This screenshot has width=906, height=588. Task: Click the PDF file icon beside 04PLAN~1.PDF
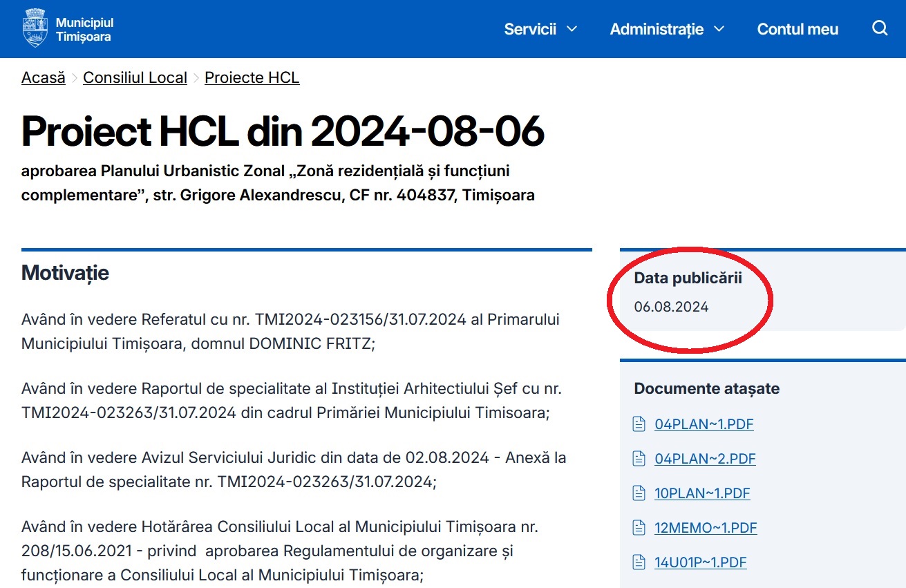pyautogui.click(x=639, y=424)
